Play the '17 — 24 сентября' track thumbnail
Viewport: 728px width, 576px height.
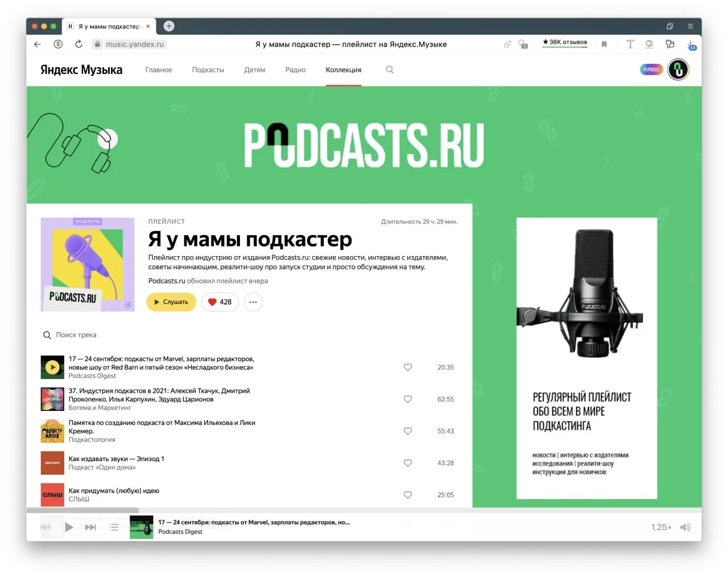(52, 368)
